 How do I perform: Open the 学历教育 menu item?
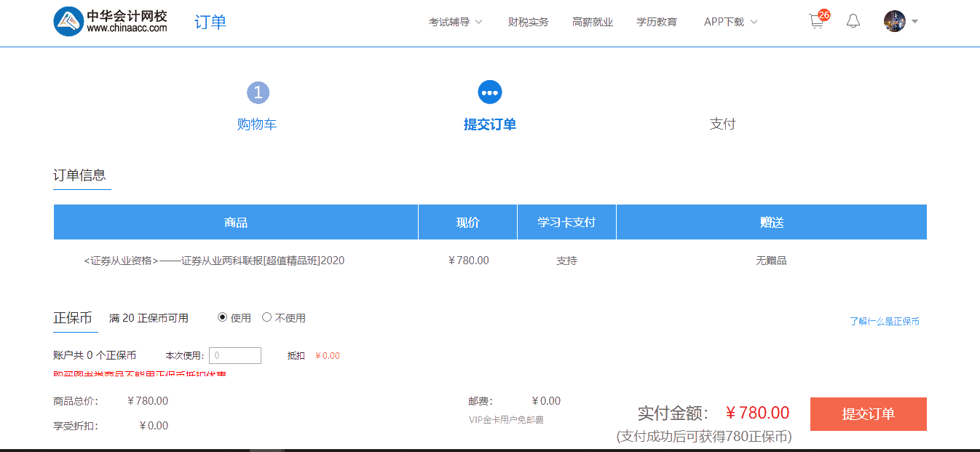657,22
